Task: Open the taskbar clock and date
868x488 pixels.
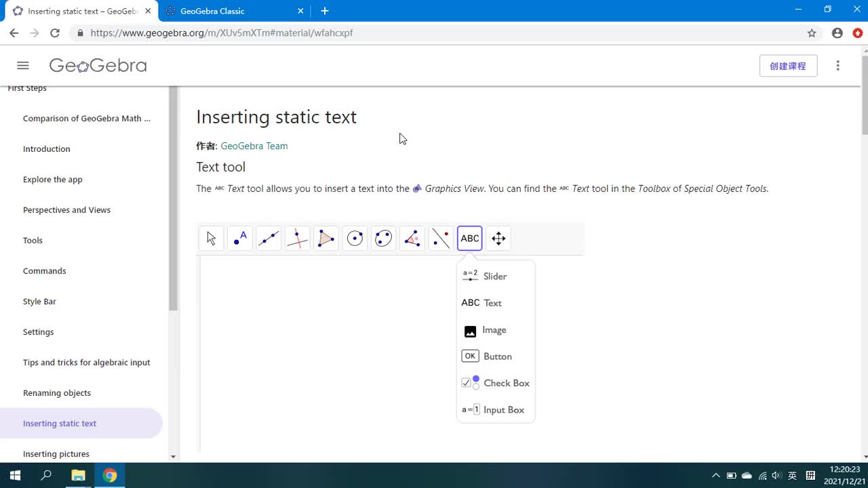Action: (x=844, y=475)
